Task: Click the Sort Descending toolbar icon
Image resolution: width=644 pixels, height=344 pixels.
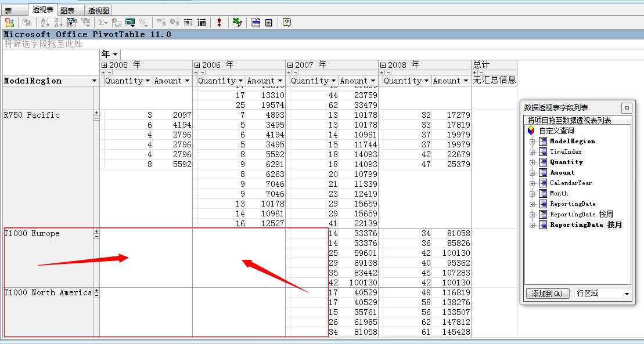Action: [58, 23]
